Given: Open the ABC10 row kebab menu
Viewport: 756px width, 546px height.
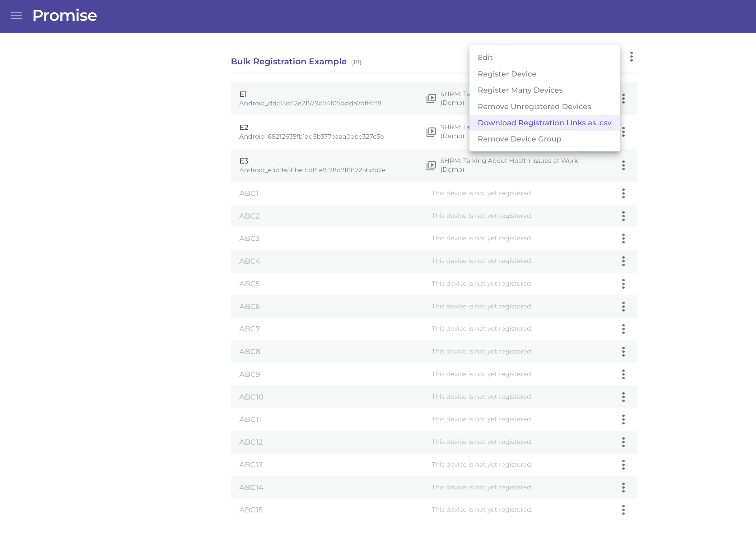Looking at the screenshot, I should [x=623, y=397].
